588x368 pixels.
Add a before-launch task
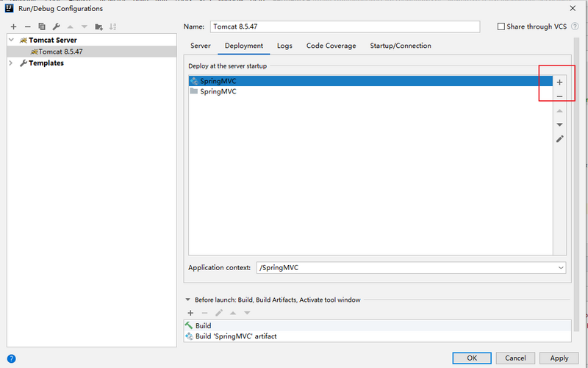(x=190, y=313)
